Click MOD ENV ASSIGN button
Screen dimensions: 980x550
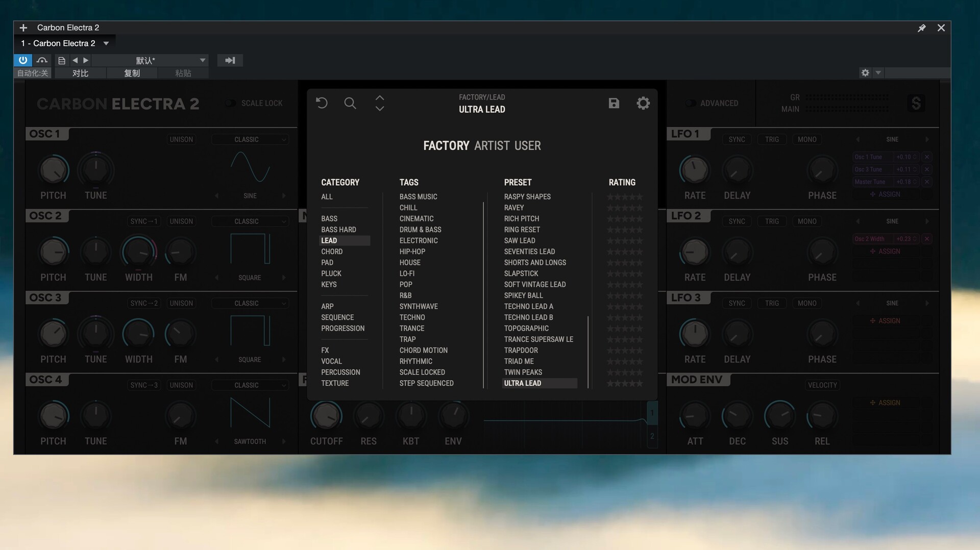[885, 403]
